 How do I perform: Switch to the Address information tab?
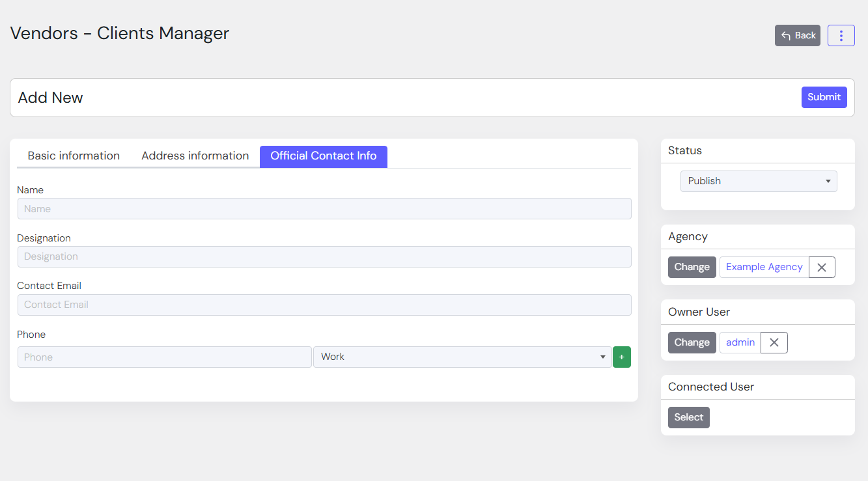point(195,156)
